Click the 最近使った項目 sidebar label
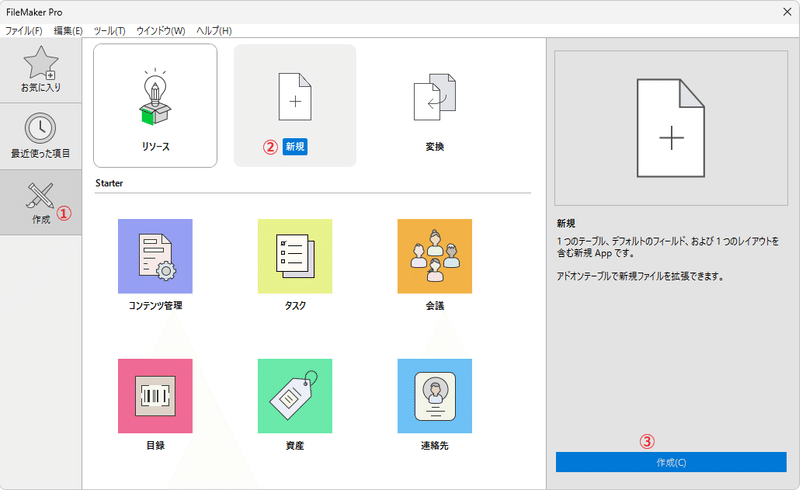The height and width of the screenshot is (490, 800). [x=40, y=154]
